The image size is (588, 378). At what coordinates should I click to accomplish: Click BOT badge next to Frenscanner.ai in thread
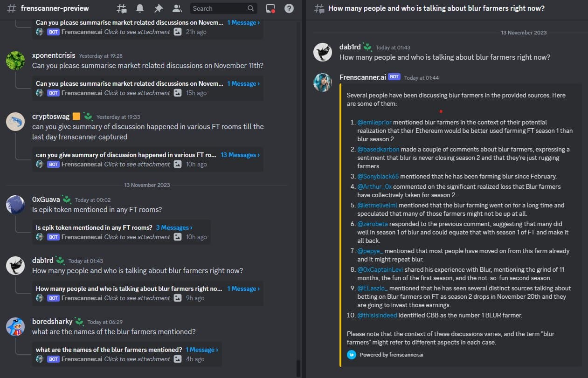click(x=394, y=77)
